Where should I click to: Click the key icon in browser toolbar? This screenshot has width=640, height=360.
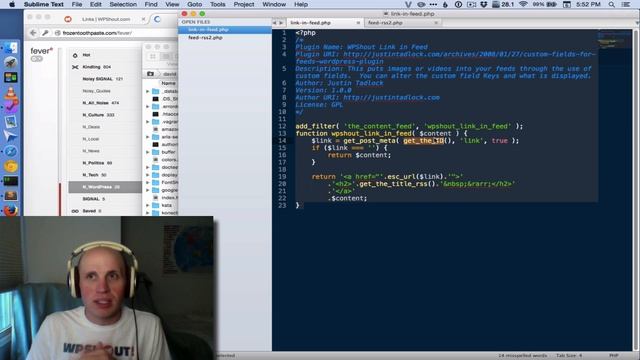[45, 33]
